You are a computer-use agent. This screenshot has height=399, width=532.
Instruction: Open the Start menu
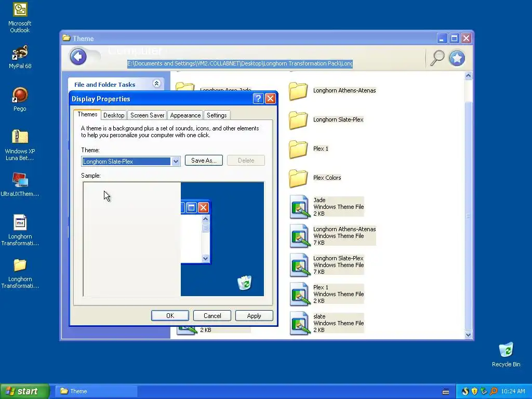pos(25,391)
